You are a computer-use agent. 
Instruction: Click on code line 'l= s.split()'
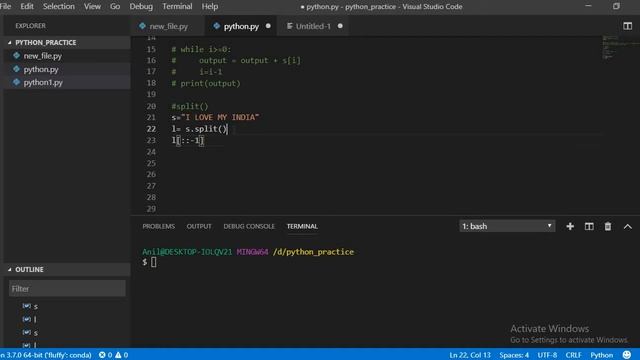(199, 129)
